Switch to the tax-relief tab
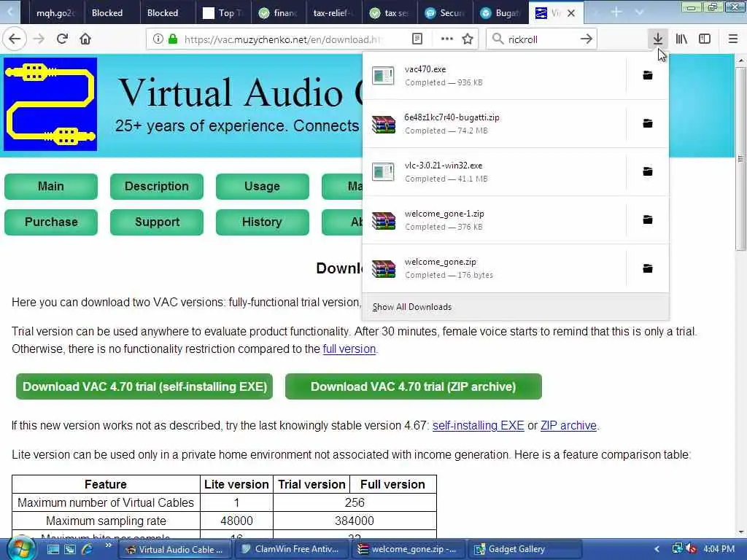 click(334, 13)
